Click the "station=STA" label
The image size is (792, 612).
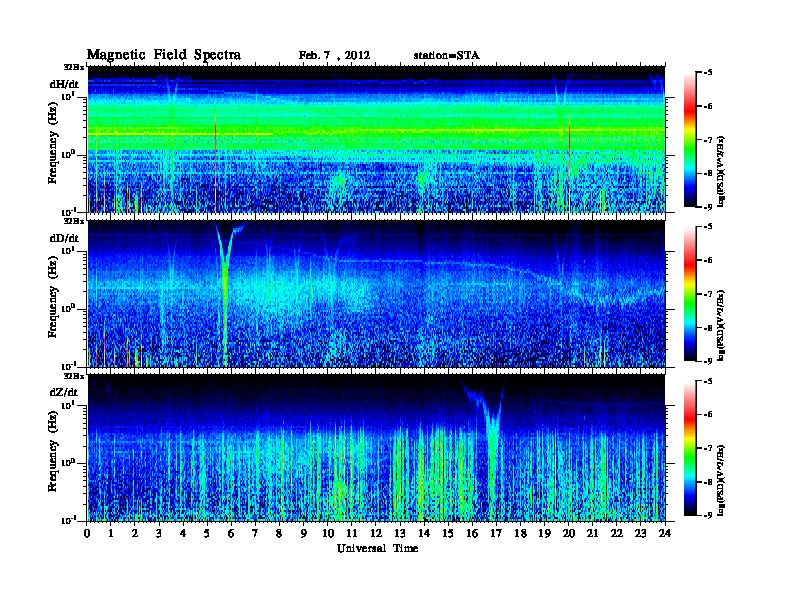tap(446, 55)
